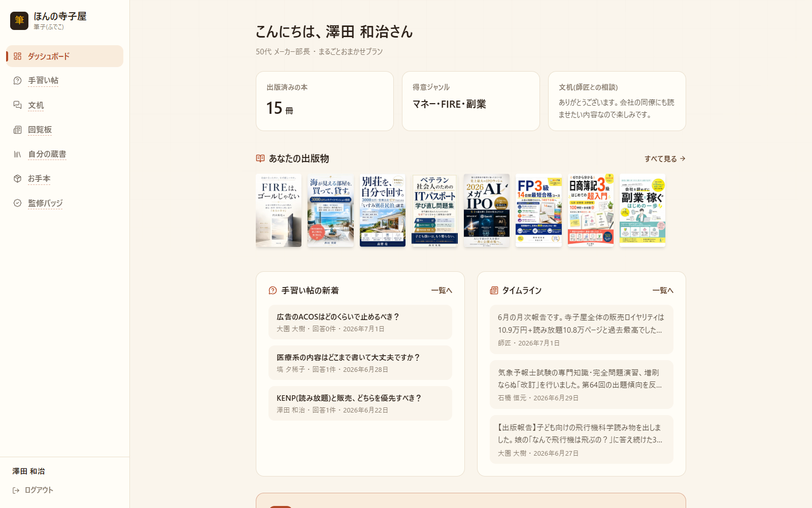812x508 pixels.
Task: Click the question icon beside 手習い帖の新着
Action: point(273,291)
